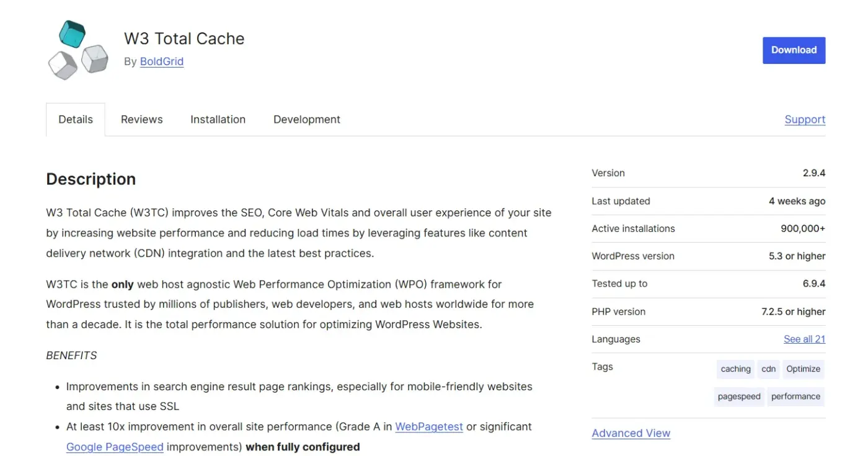Click the Description heading
Image resolution: width=868 pixels, height=456 pixels.
click(91, 179)
